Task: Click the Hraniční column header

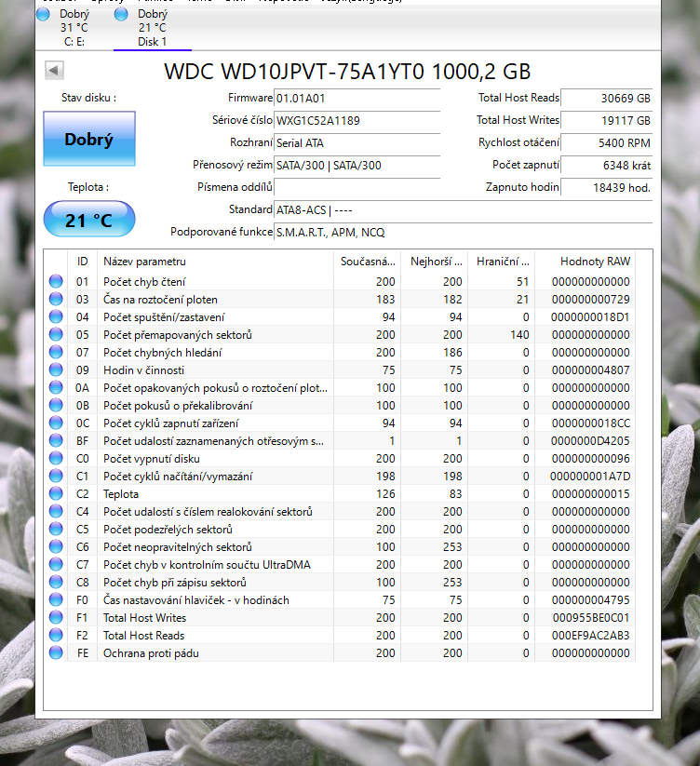Action: (x=501, y=262)
